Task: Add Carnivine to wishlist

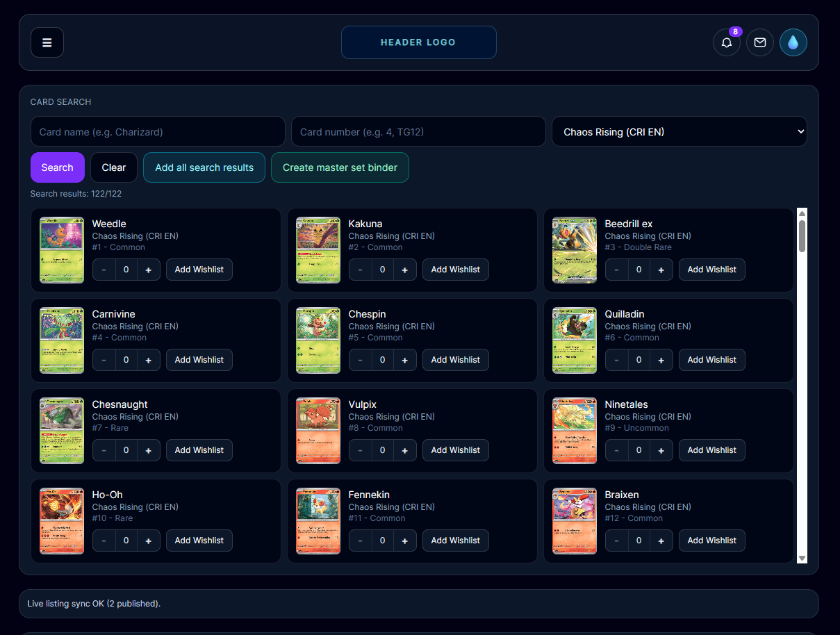Action: click(199, 360)
